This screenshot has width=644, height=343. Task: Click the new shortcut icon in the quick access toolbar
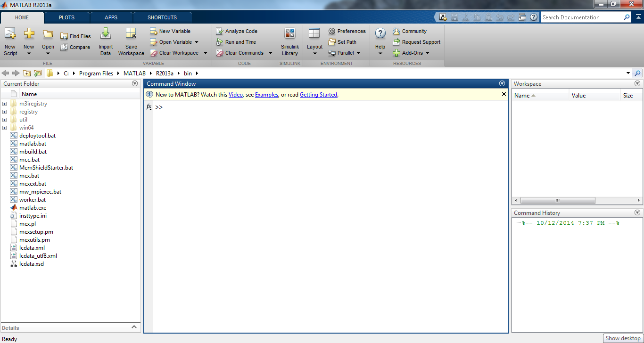coord(443,17)
